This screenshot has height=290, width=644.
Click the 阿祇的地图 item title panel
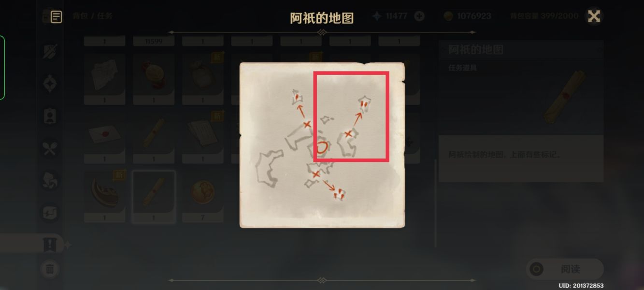tap(521, 50)
